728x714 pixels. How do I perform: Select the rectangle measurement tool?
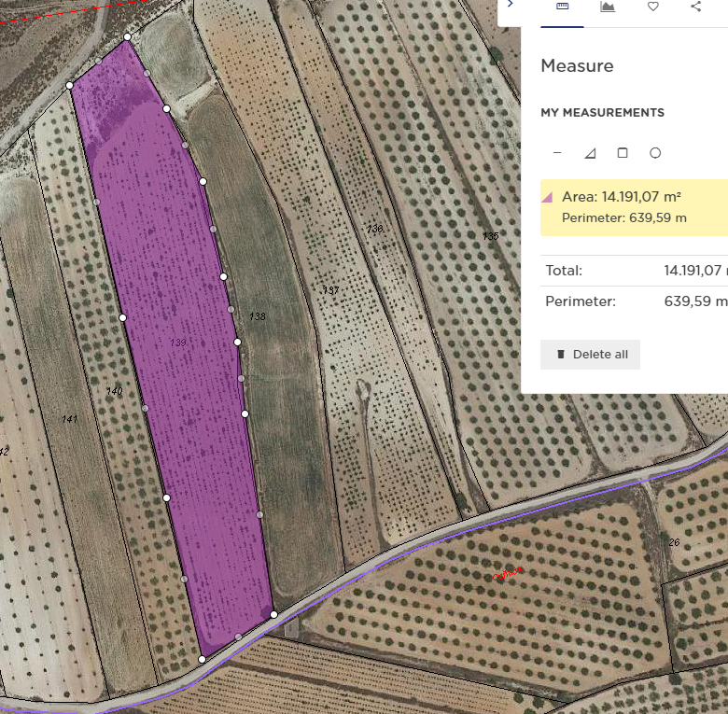click(x=623, y=153)
